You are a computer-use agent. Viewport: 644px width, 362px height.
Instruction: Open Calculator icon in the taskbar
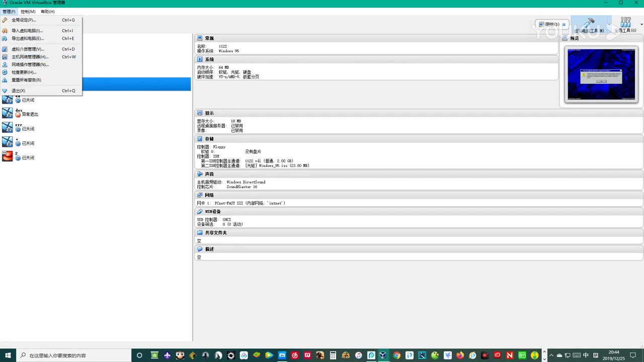pos(333,355)
